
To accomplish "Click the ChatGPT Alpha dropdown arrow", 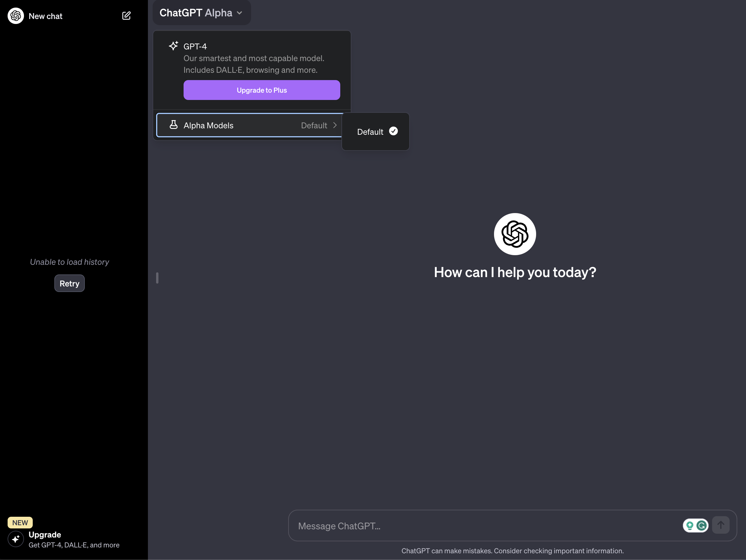I will click(x=241, y=12).
